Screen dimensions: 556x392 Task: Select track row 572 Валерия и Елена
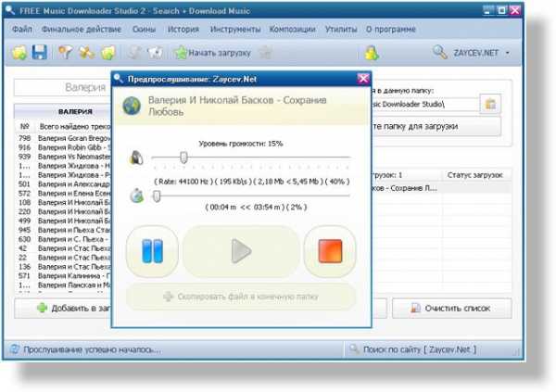(64, 194)
